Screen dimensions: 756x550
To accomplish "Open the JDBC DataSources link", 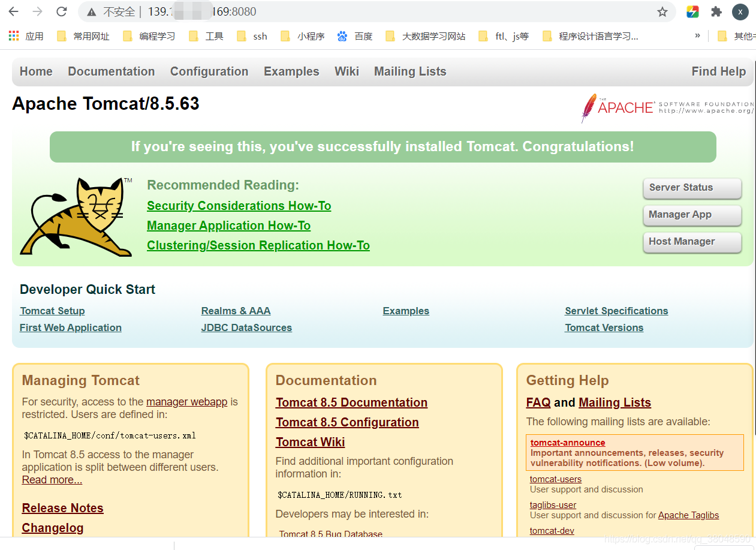I will pyautogui.click(x=246, y=327).
